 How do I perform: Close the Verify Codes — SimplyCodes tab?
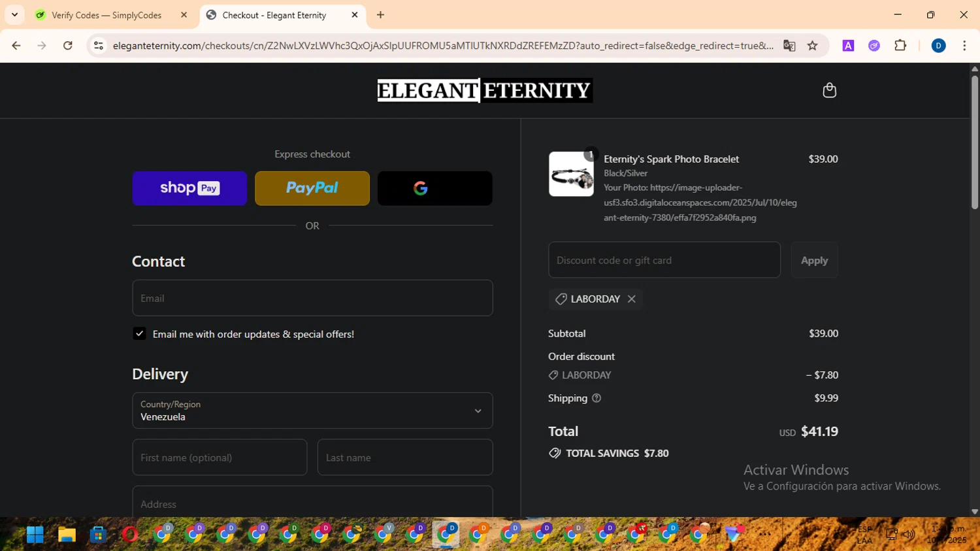point(184,14)
